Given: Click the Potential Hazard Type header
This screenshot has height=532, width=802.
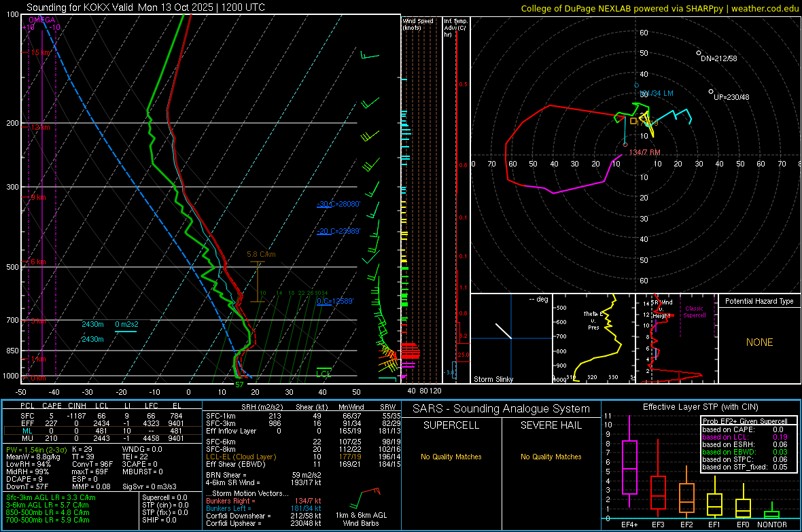Looking at the screenshot, I should (759, 301).
